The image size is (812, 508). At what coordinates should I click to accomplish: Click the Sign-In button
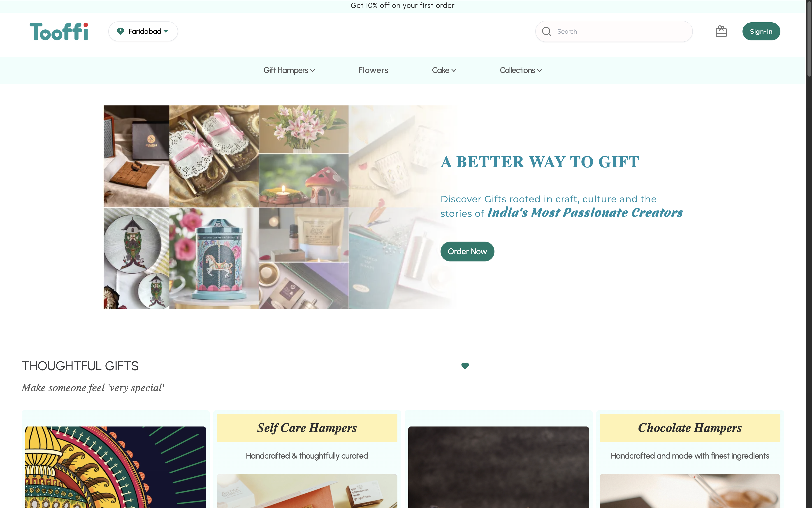pyautogui.click(x=761, y=31)
